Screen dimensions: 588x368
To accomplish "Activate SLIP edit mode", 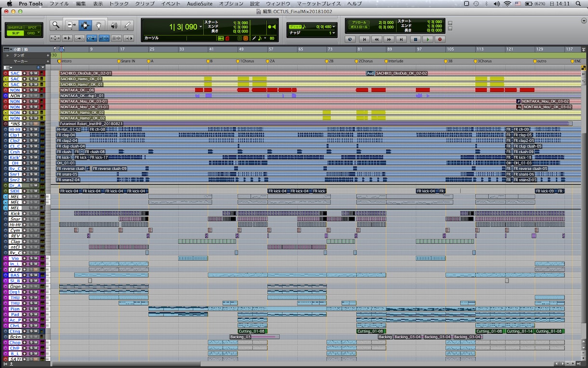I will 15,33.
